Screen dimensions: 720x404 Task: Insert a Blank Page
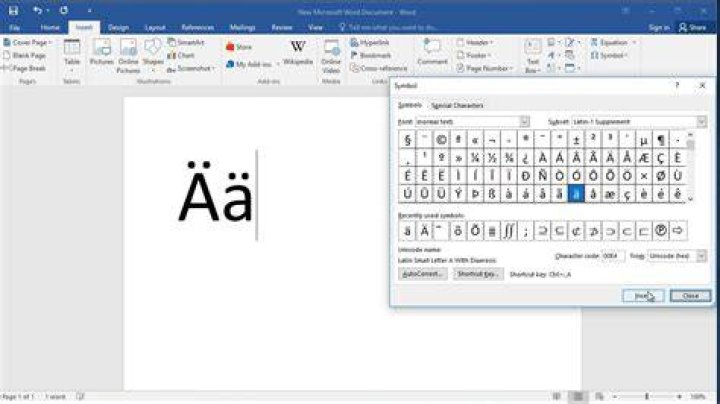(x=24, y=56)
